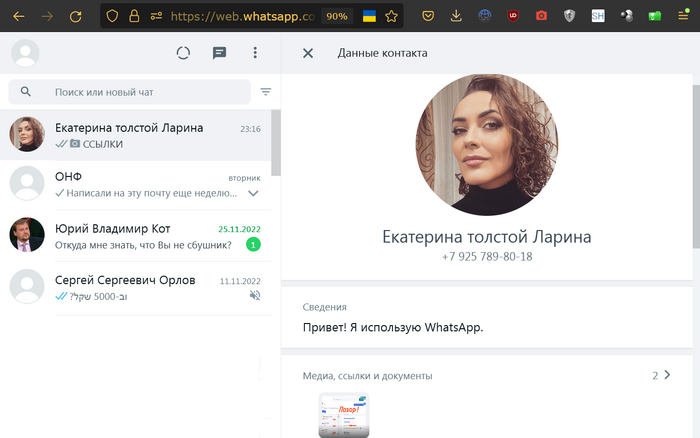Open the three-dot menu in sidebar header
The height and width of the screenshot is (438, 700).
coord(255,53)
